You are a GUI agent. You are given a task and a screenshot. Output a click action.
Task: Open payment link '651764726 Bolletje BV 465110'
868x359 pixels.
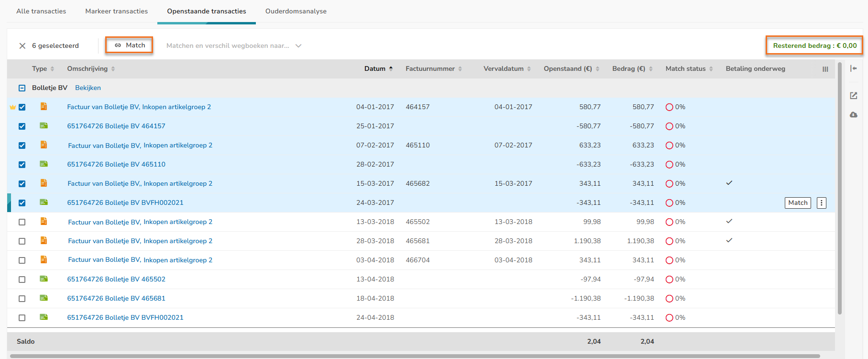[116, 165]
